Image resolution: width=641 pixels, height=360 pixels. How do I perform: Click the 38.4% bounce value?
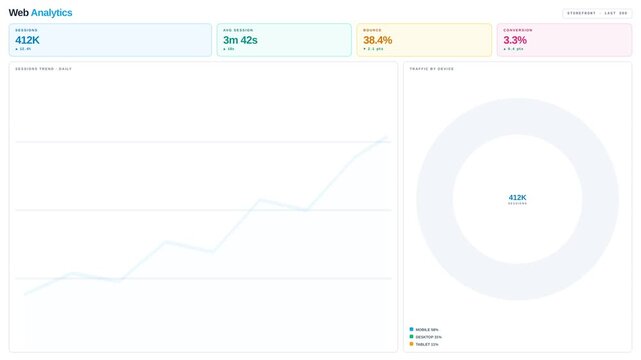click(377, 40)
